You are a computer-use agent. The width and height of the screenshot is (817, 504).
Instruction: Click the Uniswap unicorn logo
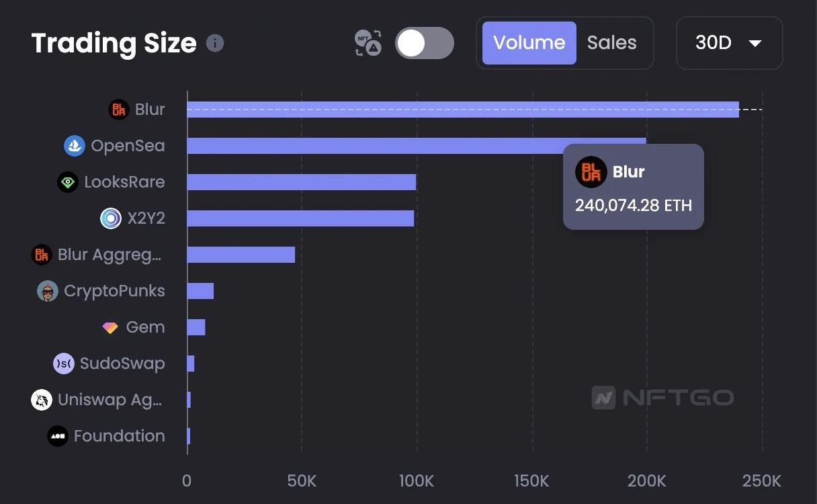[x=42, y=400]
